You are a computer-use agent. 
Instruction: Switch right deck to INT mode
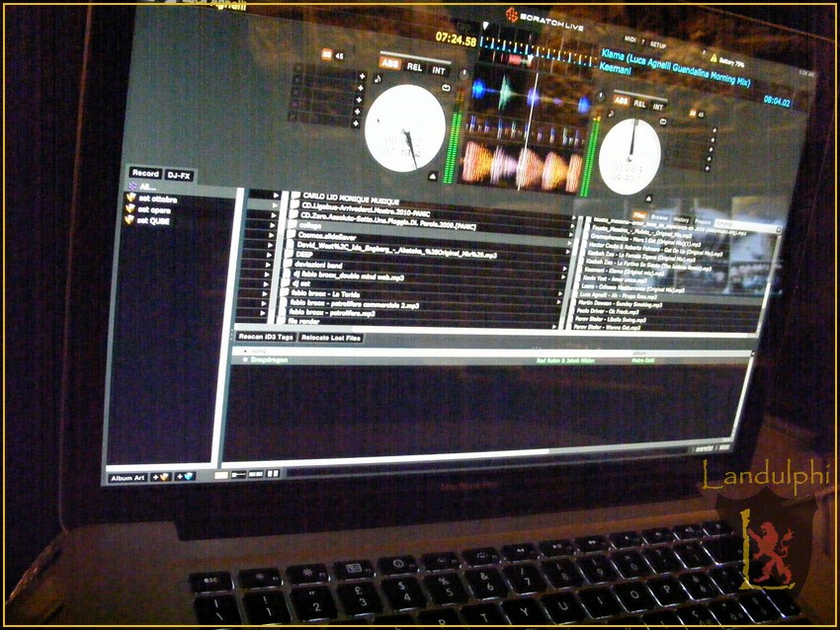coord(658,107)
